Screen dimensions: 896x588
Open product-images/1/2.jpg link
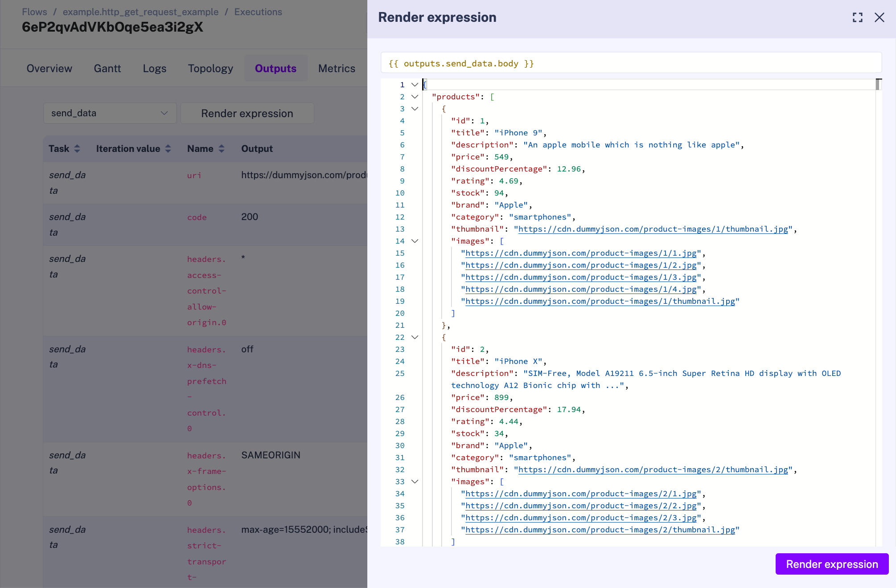tap(581, 265)
